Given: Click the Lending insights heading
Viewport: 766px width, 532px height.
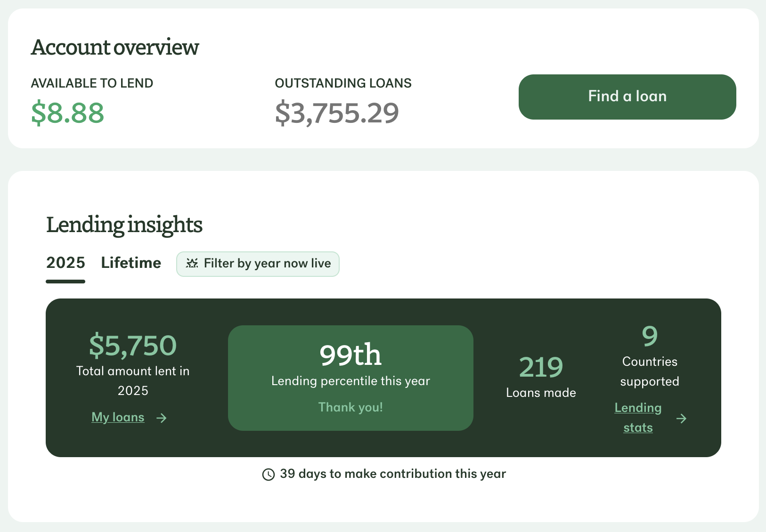Looking at the screenshot, I should [124, 225].
